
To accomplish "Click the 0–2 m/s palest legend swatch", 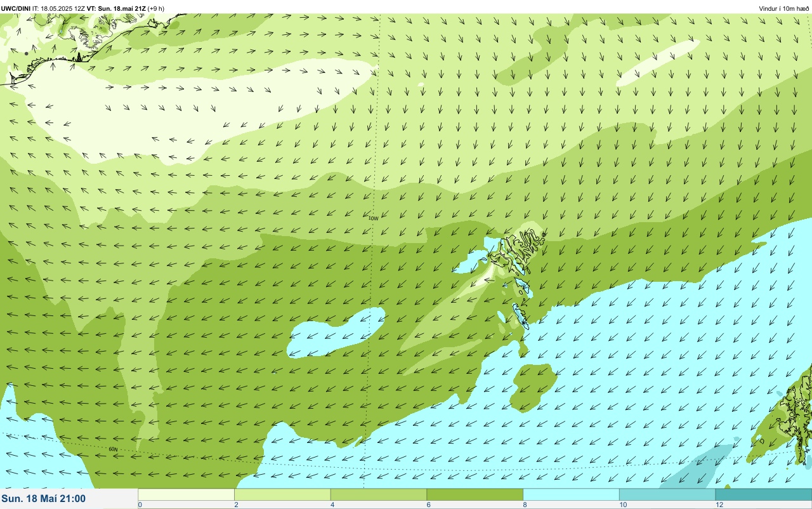I will (187, 494).
